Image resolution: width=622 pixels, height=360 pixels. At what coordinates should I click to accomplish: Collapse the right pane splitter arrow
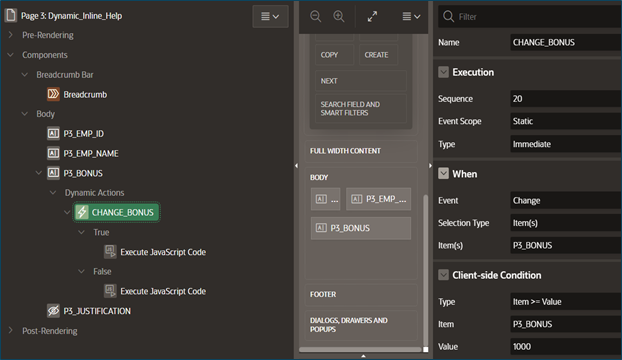point(430,165)
